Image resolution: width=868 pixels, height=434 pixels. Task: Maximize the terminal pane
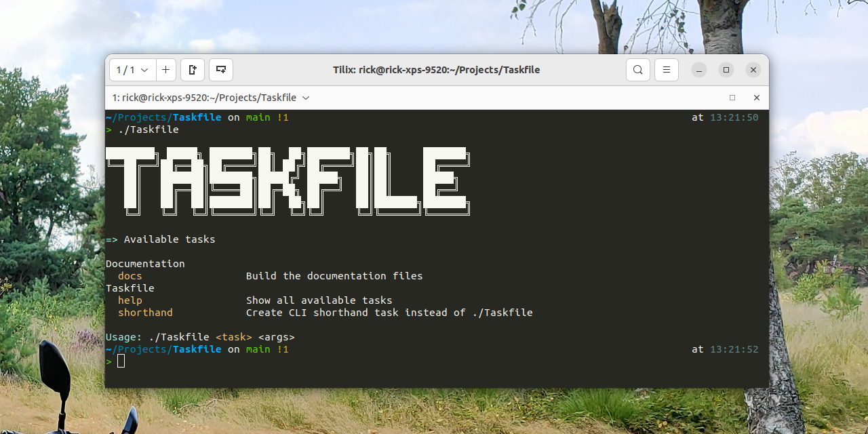tap(732, 98)
